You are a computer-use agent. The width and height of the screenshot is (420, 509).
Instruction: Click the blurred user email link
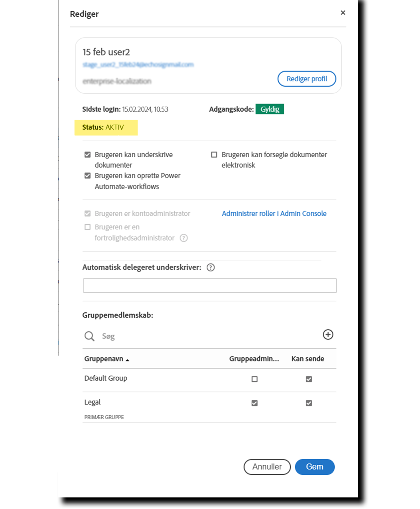138,65
